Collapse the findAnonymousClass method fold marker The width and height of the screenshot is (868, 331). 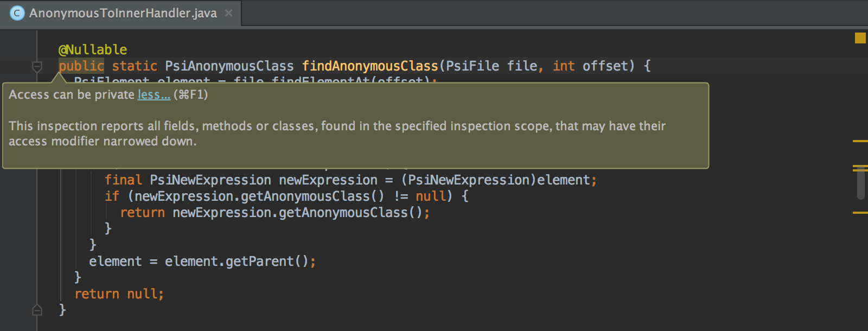(x=37, y=67)
